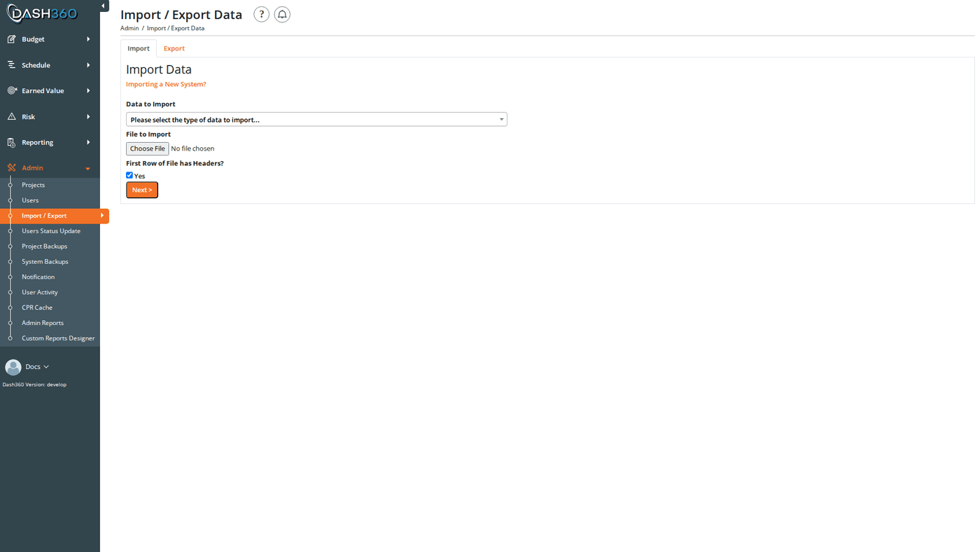View notifications via the bell icon
Screen dimensions: 980x552
282,14
